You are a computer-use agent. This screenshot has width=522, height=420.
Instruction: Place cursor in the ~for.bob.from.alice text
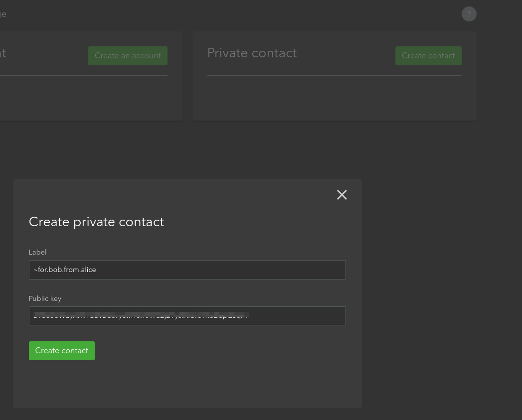pos(65,270)
